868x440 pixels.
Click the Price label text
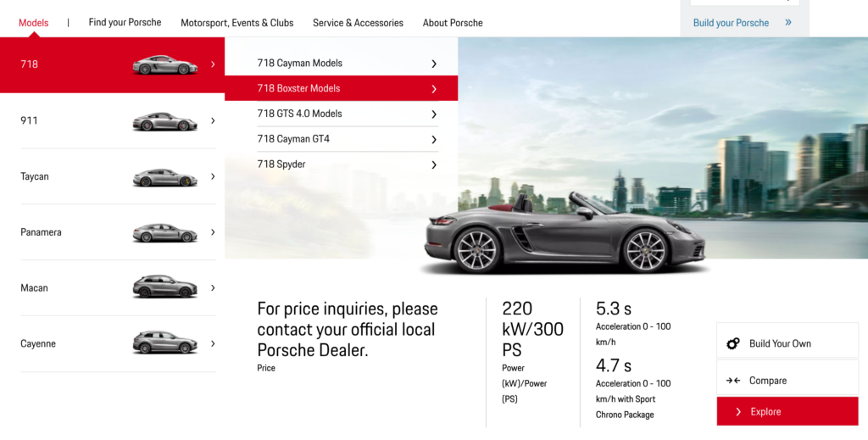[265, 368]
